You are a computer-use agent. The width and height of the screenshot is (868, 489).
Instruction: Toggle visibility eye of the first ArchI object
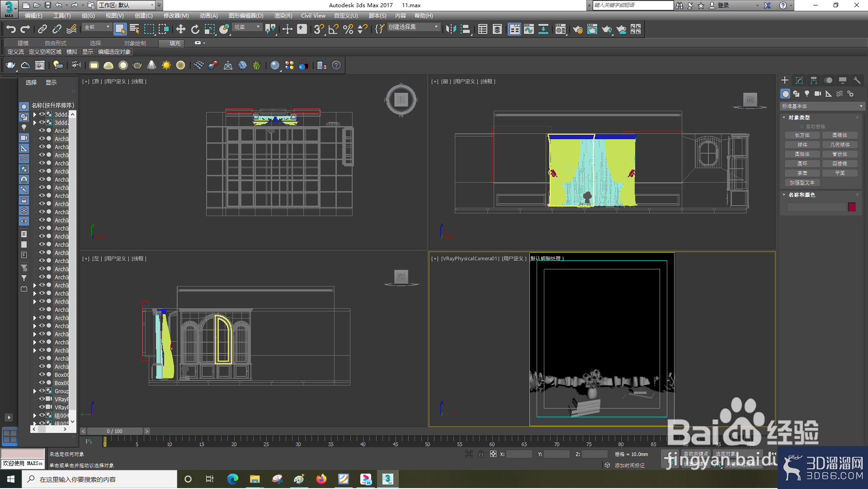(41, 131)
